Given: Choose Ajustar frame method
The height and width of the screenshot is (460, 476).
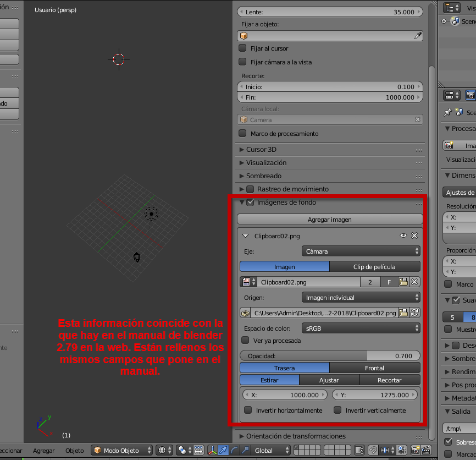Looking at the screenshot, I should point(329,380).
